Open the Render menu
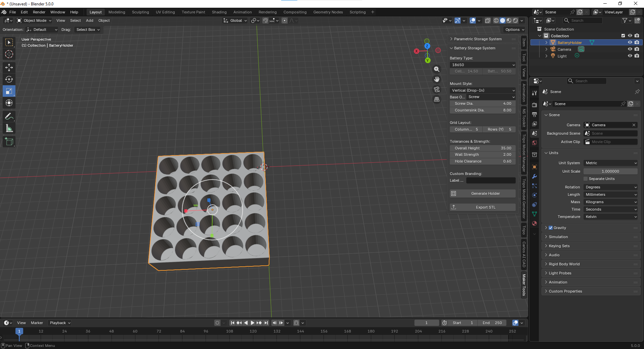Viewport: 644px width, 349px height. pyautogui.click(x=39, y=12)
